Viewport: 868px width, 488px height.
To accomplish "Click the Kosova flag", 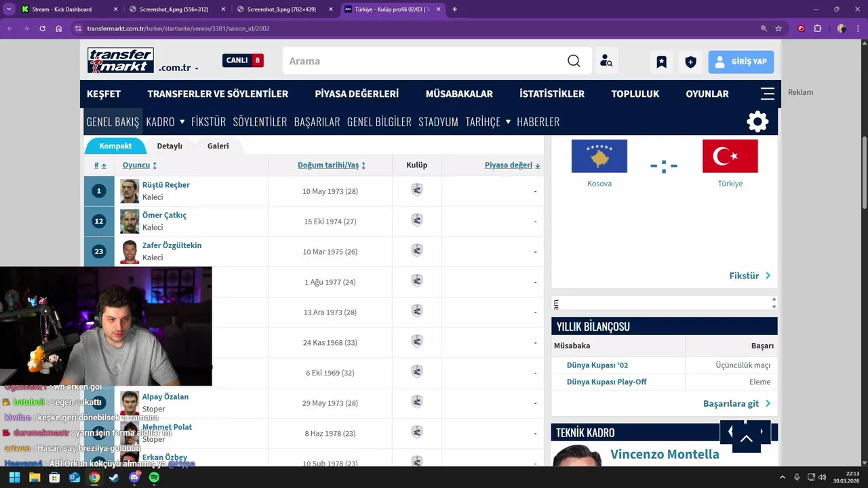I will [599, 156].
